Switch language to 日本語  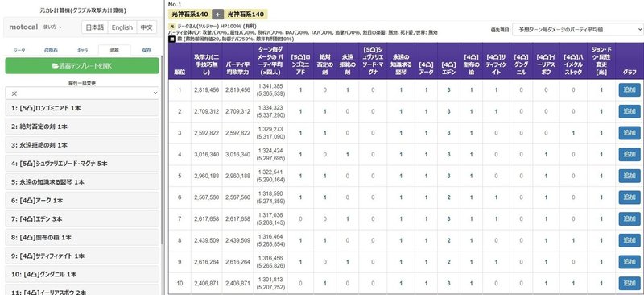coord(95,27)
